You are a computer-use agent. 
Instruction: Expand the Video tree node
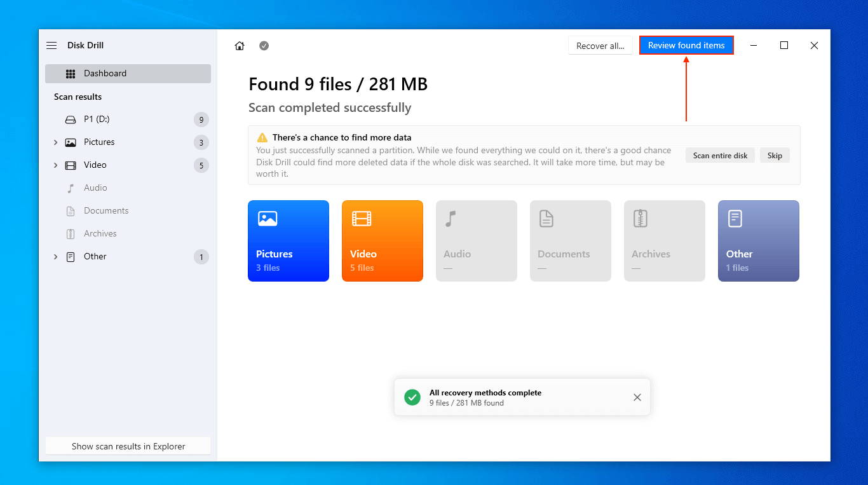tap(55, 165)
